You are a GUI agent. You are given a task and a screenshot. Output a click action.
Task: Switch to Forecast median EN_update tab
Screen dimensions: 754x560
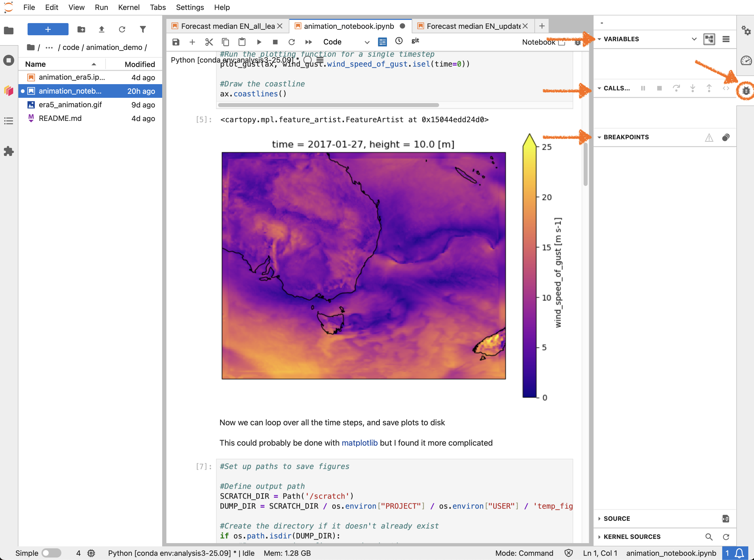[x=473, y=26]
